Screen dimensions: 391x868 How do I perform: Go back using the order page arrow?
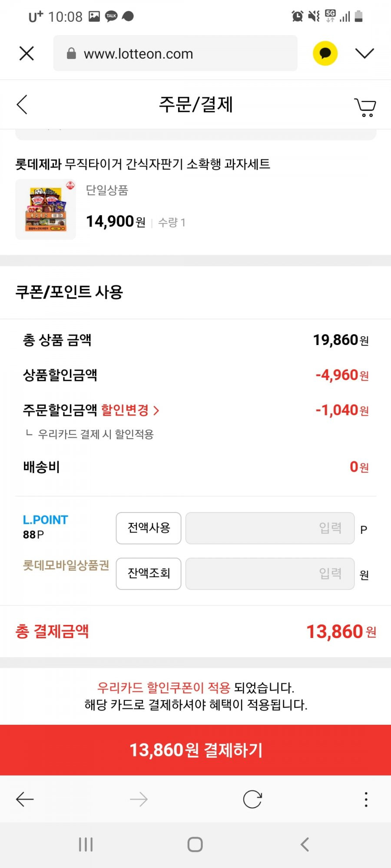tap(22, 105)
